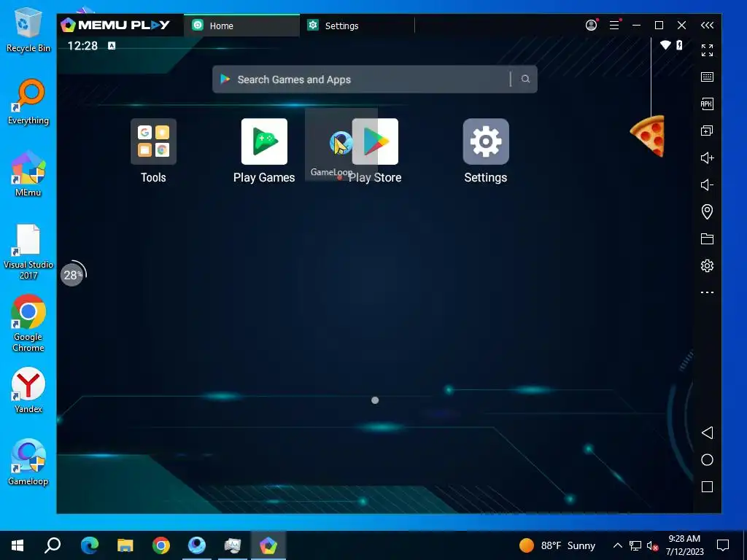The height and width of the screenshot is (560, 747).
Task: Click the hanging pizza slice promo
Action: point(648,136)
